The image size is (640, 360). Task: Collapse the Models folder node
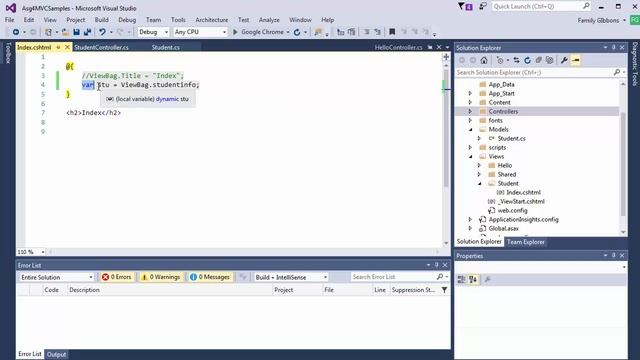471,129
